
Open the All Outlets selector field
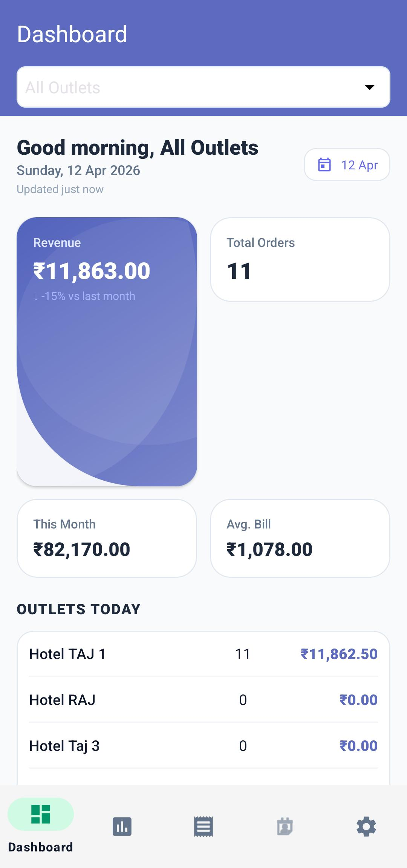(x=188, y=87)
